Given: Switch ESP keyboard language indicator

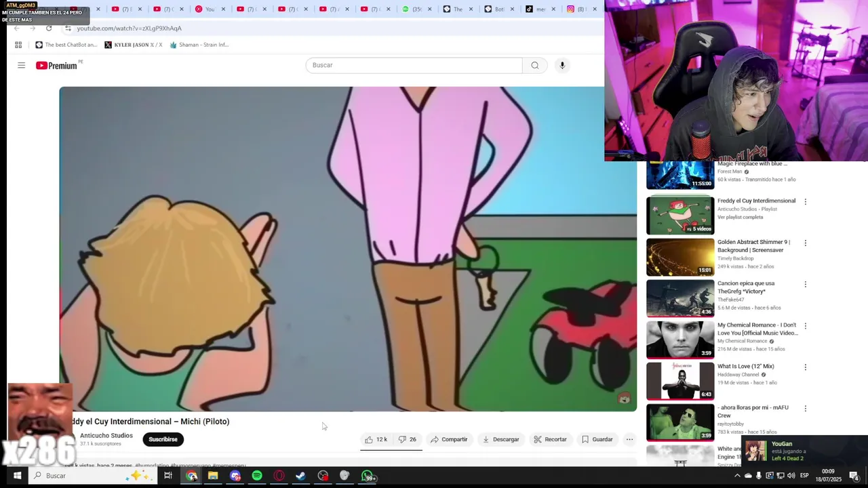Looking at the screenshot, I should pyautogui.click(x=804, y=476).
